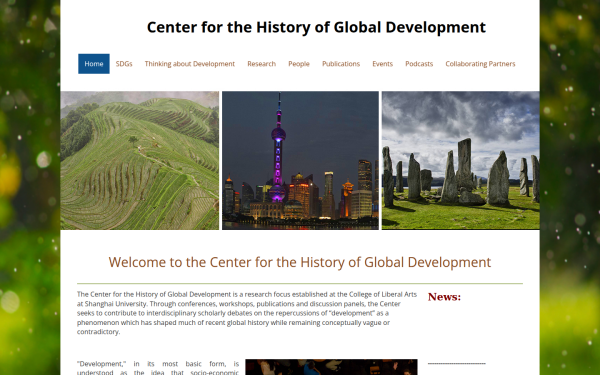Select the Welcome to the Center heading

click(x=300, y=262)
